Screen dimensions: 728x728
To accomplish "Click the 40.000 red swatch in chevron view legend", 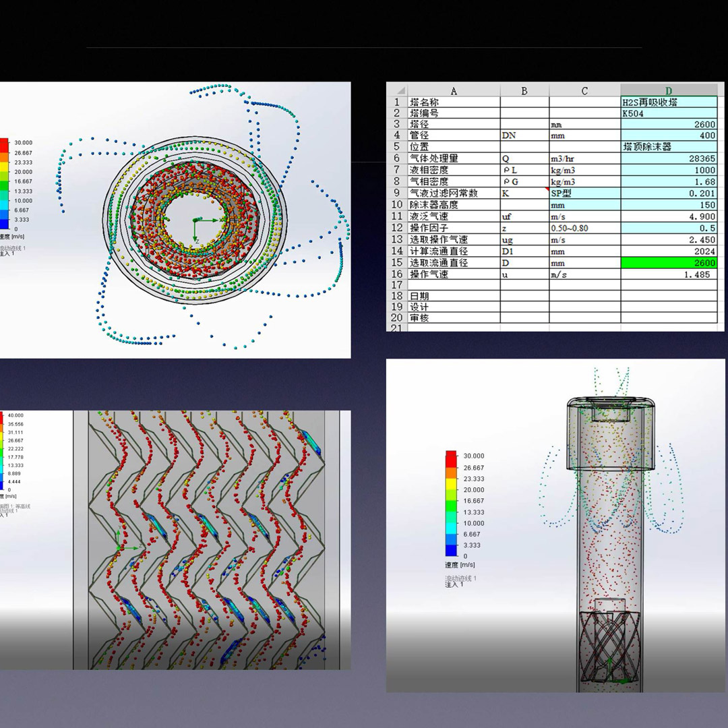I will pos(3,415).
